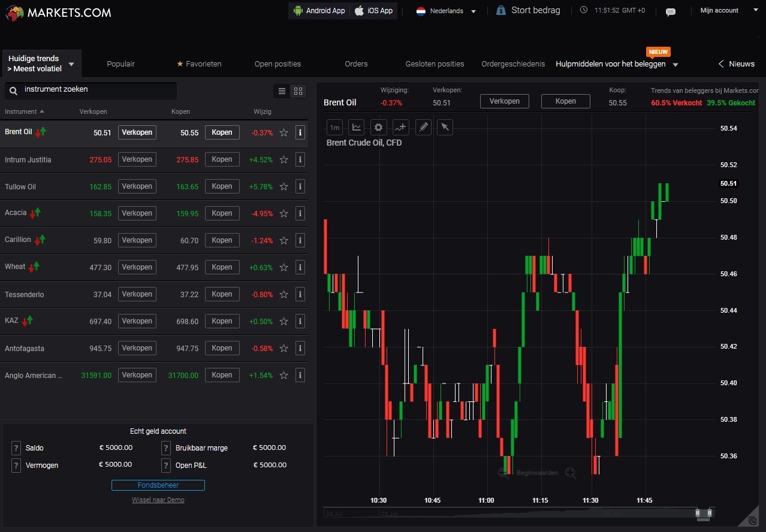
Task: Select the cursor pointer tool
Action: (x=444, y=127)
